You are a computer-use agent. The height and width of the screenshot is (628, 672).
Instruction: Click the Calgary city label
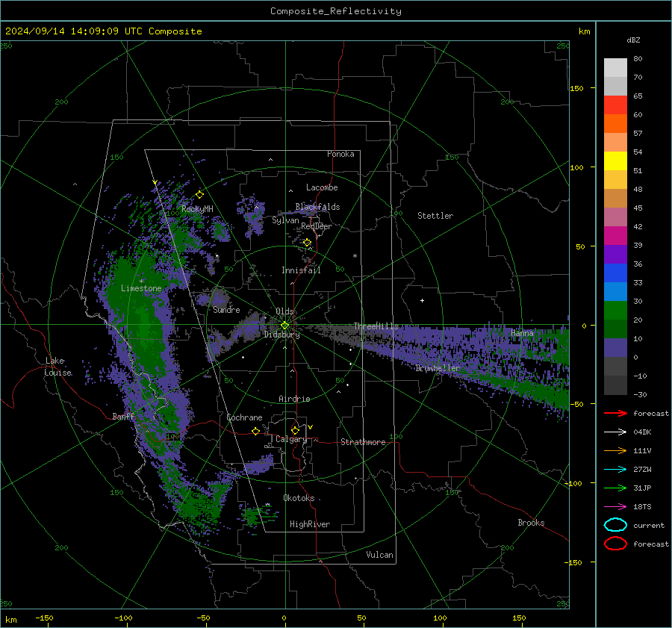coord(291,439)
